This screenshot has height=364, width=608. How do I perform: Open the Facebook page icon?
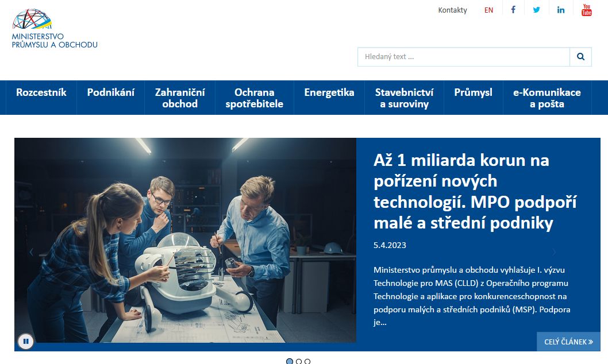tap(513, 10)
